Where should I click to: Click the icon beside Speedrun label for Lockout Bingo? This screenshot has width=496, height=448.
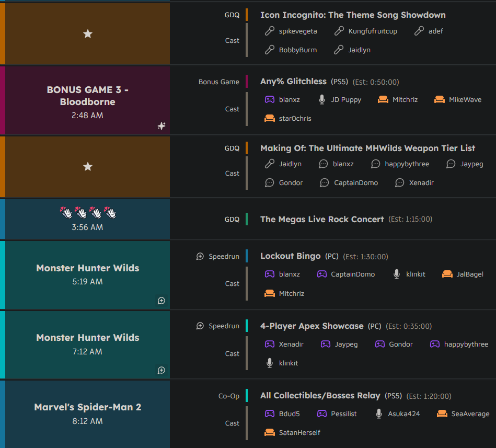click(200, 256)
